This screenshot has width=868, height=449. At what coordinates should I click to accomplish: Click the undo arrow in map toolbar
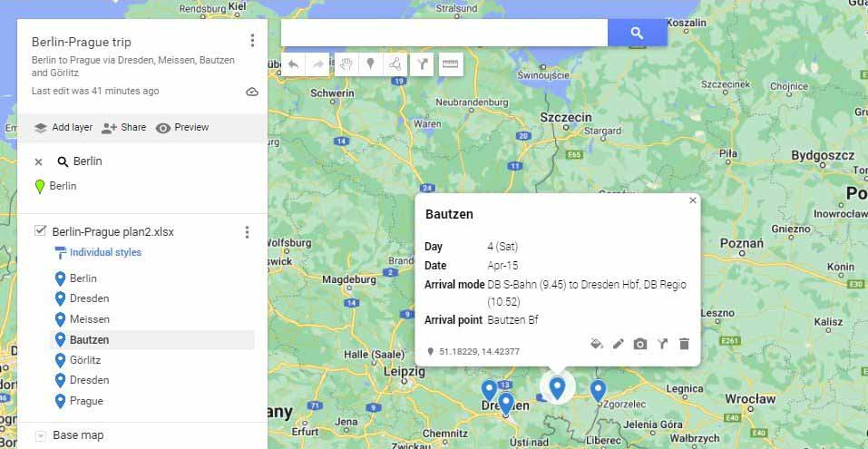pyautogui.click(x=293, y=64)
